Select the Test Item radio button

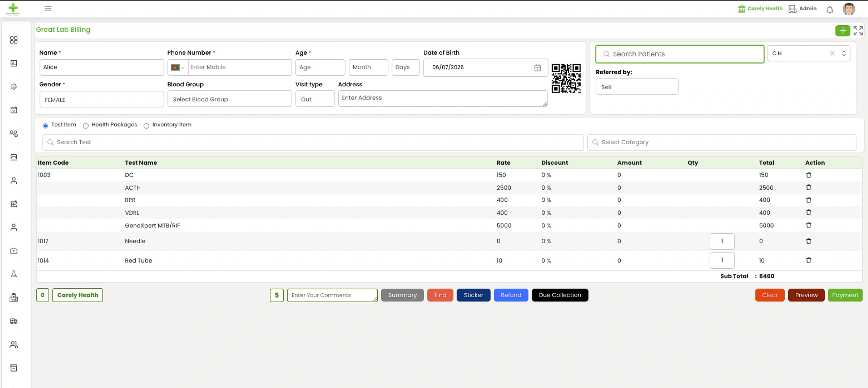coord(45,126)
